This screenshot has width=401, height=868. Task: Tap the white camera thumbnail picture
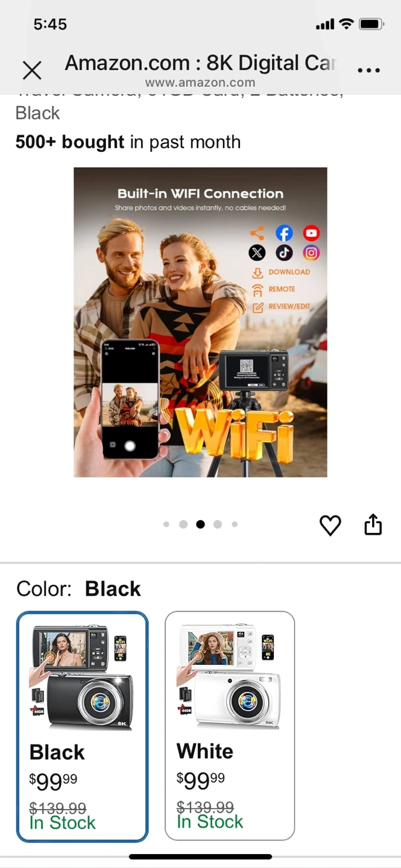coord(230,676)
